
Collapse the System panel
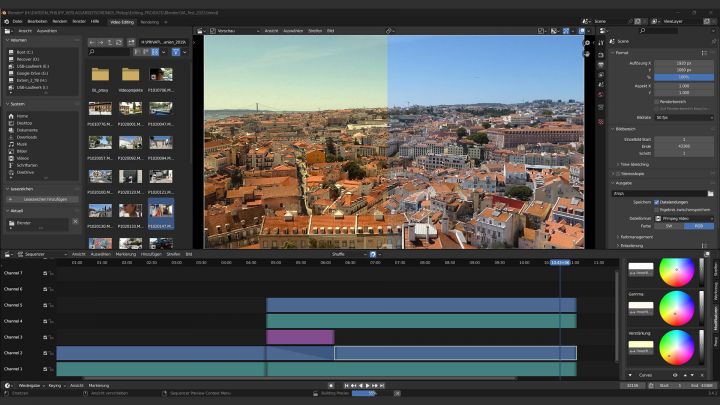point(8,104)
